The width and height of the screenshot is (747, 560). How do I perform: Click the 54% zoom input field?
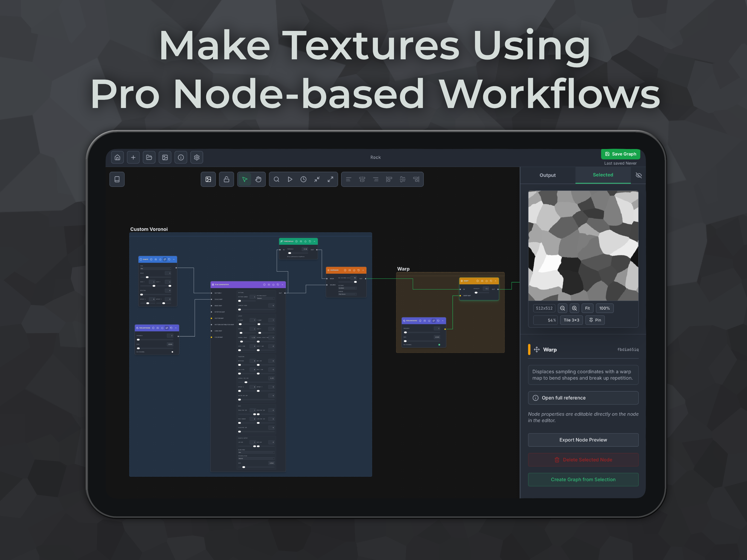coord(545,320)
